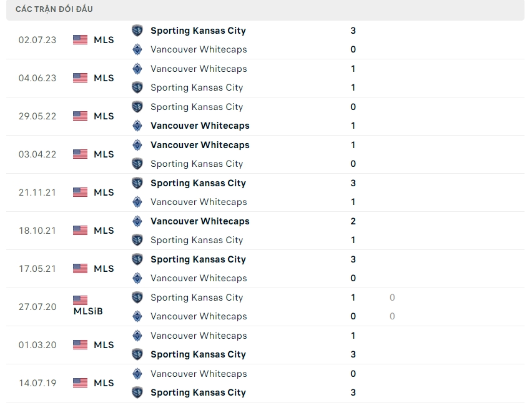Viewport: 532px width, 405px height.
Task: Open MLS league link for 03.04.22 match
Action: pos(104,154)
